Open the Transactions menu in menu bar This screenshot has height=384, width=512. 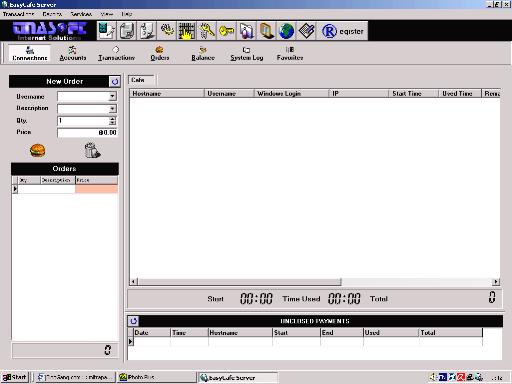(x=18, y=14)
